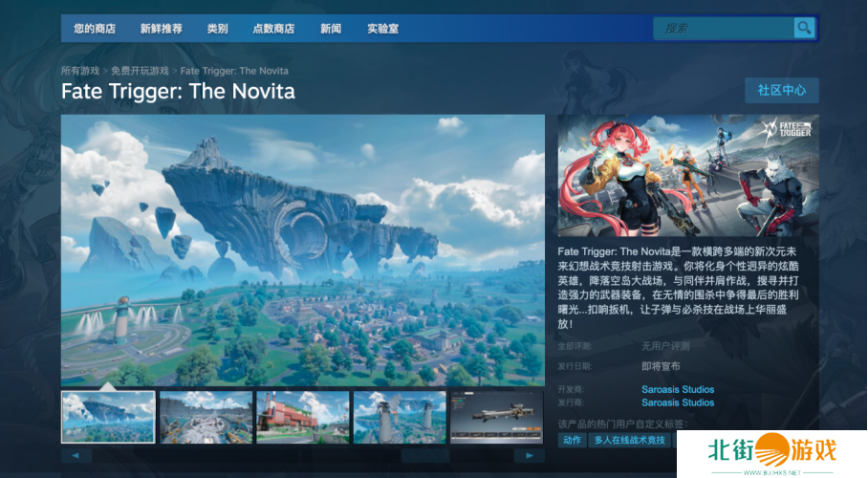
Task: Select the 多人在线战术竞技 tag
Action: pos(629,440)
